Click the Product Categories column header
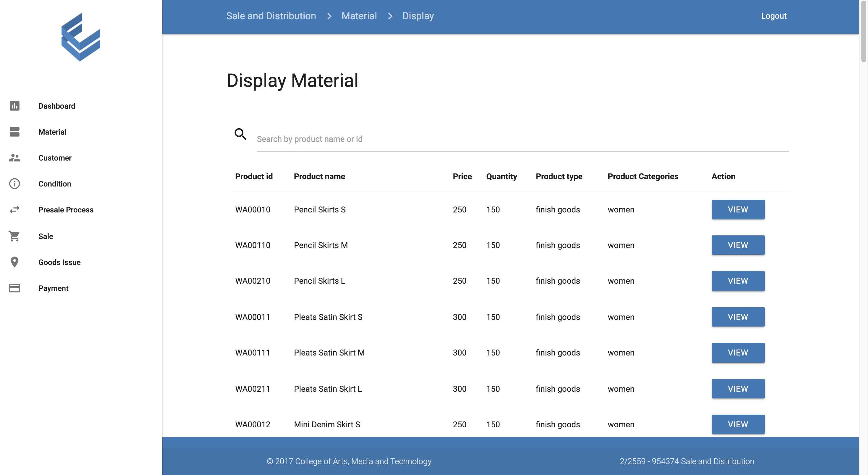The image size is (868, 475). tap(643, 176)
